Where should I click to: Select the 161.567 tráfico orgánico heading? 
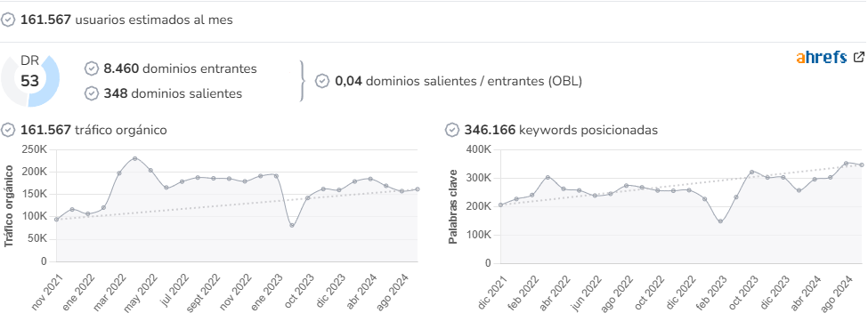click(93, 130)
